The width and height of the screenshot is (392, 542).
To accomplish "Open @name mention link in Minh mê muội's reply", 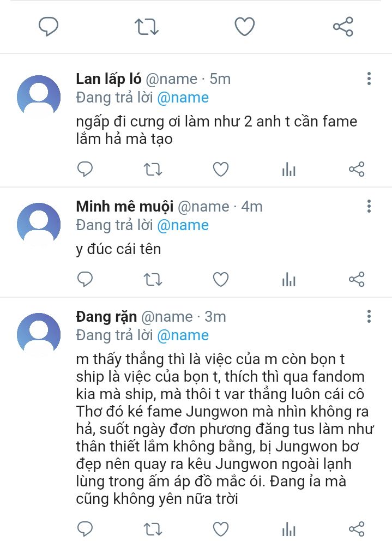I will tap(183, 225).
